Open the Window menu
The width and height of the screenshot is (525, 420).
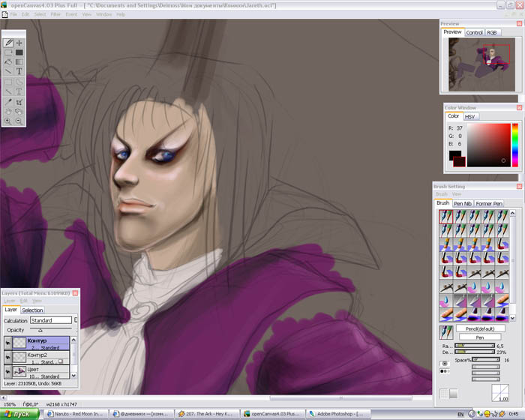point(103,14)
